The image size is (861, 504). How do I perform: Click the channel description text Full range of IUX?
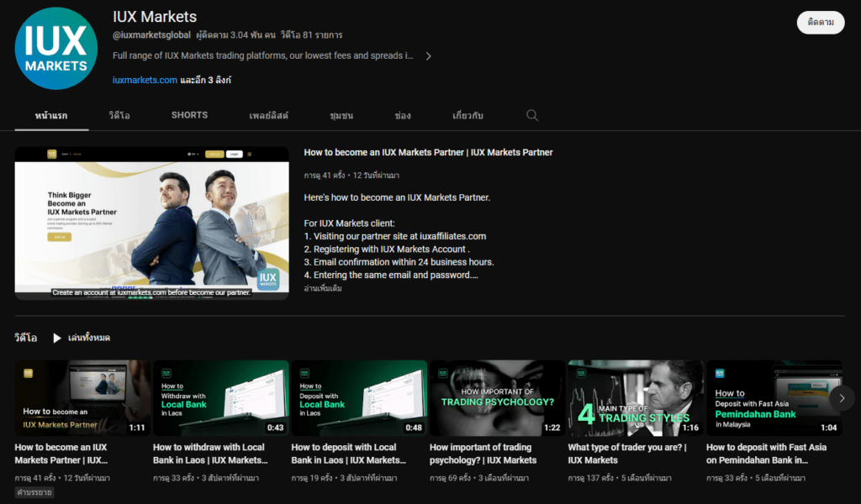click(x=262, y=56)
